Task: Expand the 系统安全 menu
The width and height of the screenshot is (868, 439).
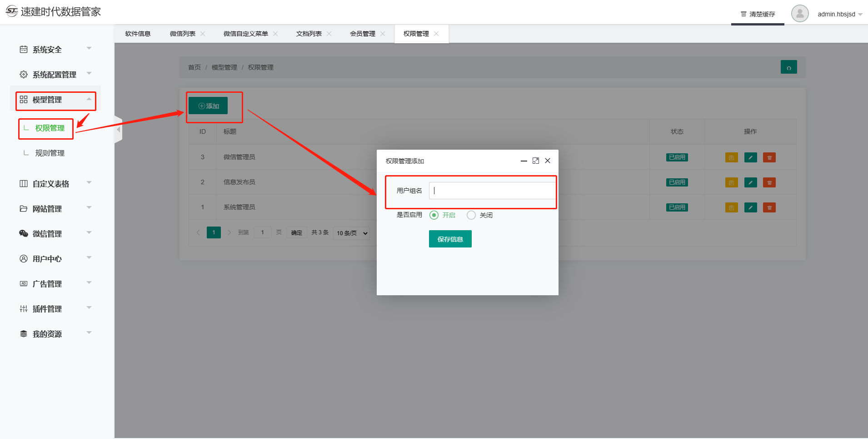Action: pyautogui.click(x=89, y=48)
